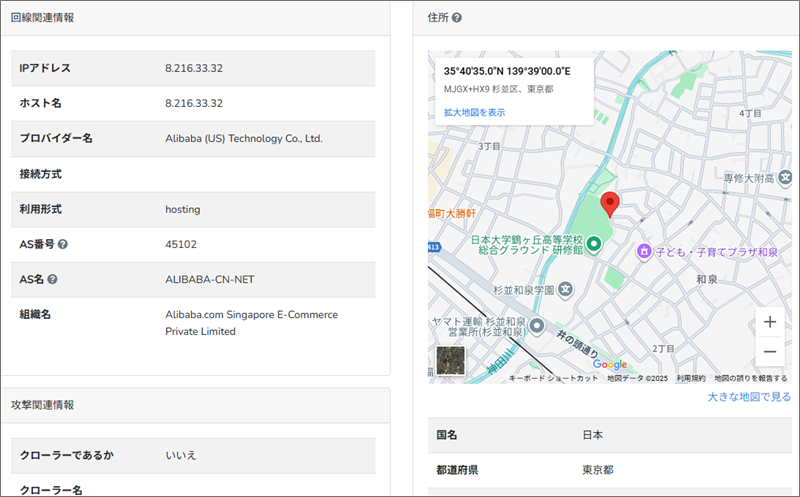
Task: Click the 攻撃関連情報 section header
Action: [42, 405]
